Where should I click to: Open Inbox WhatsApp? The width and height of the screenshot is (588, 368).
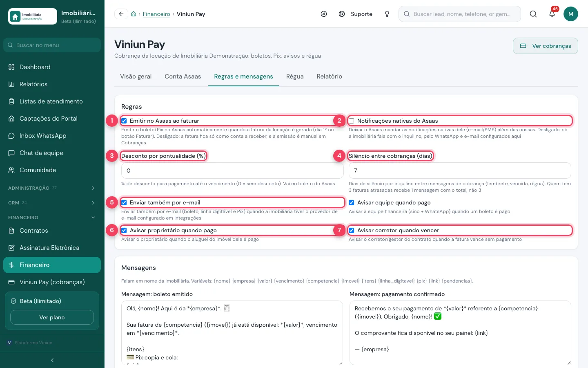click(x=52, y=136)
